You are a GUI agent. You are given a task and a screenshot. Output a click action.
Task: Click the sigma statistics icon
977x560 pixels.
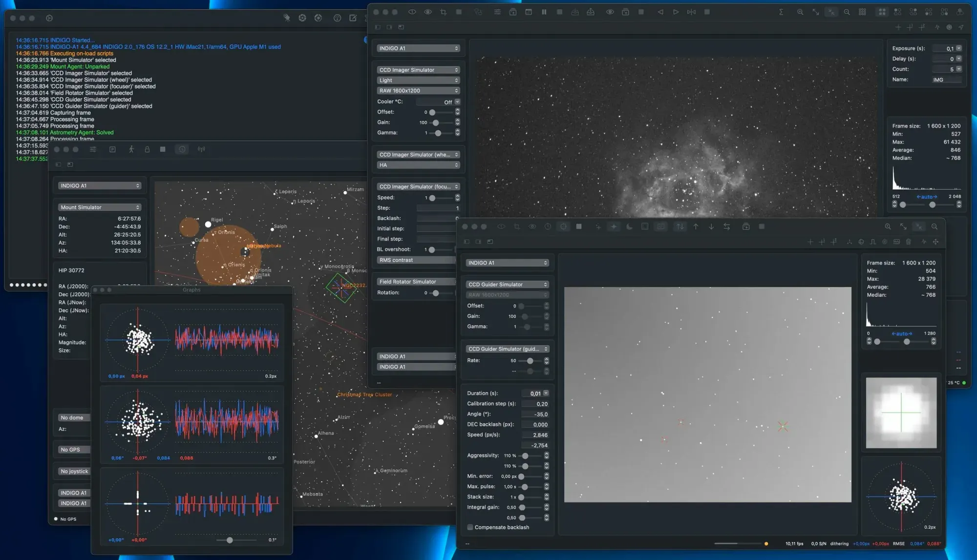[x=781, y=12]
